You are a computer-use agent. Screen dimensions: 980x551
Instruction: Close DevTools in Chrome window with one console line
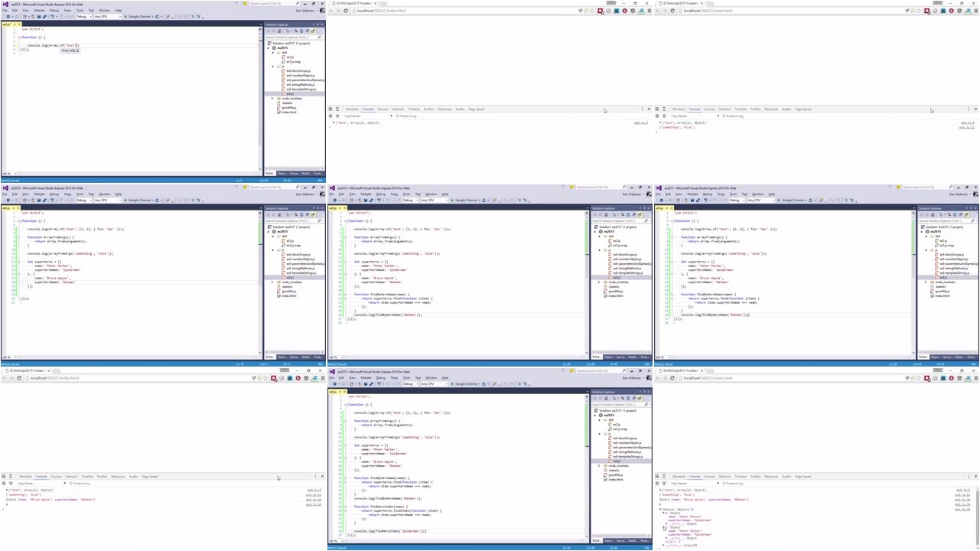(x=649, y=109)
